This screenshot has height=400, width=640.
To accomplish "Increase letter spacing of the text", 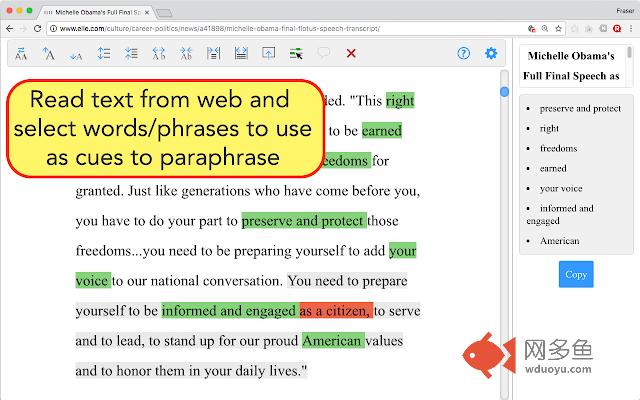I will tap(158, 54).
